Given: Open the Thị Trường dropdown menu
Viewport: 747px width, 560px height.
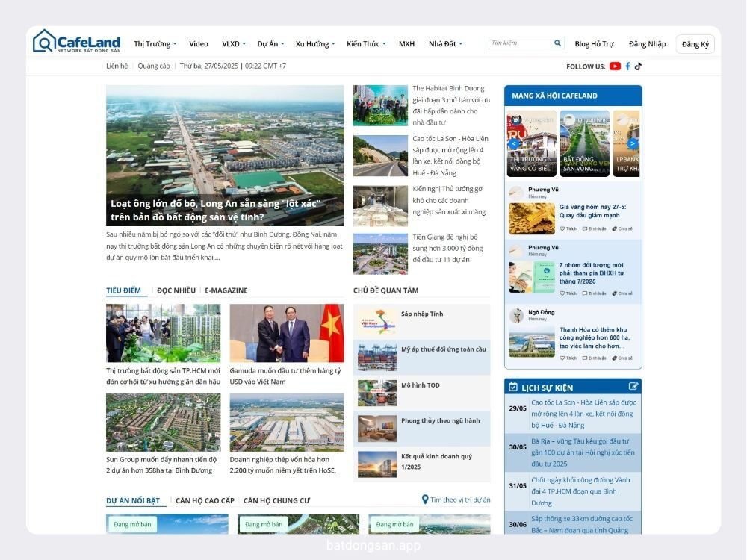Looking at the screenshot, I should (x=154, y=43).
